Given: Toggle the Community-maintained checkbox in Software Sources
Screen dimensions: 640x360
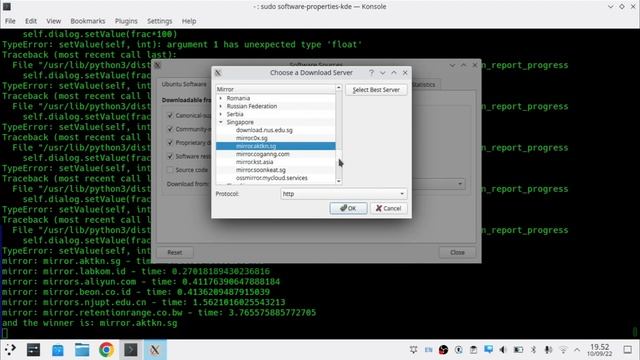Looking at the screenshot, I should (170, 129).
